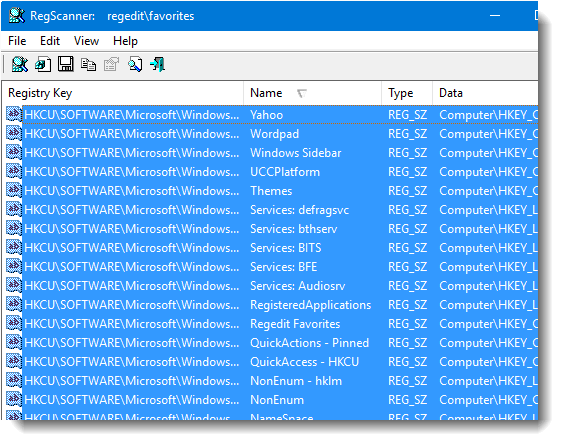
Task: Sort by the Type column header
Action: click(407, 93)
